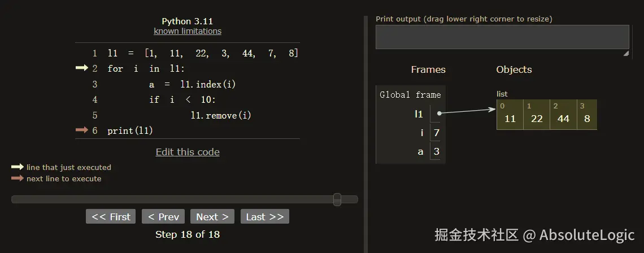Click the Edit this code link
Image resolution: width=644 pixels, height=253 pixels.
pos(188,152)
